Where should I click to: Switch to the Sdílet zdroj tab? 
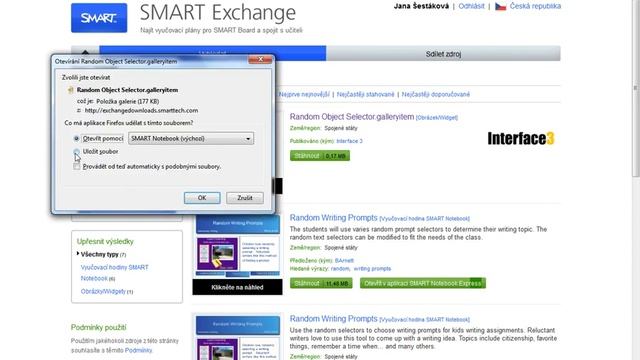(443, 54)
